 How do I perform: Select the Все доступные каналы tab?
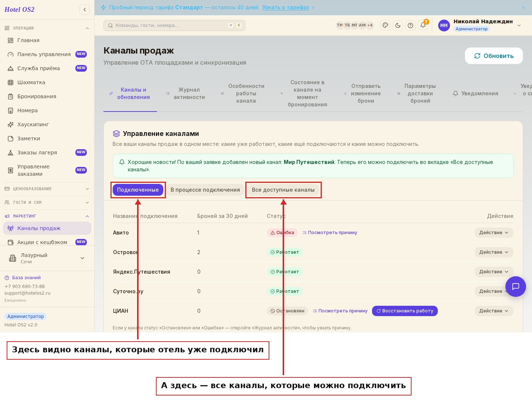click(283, 190)
